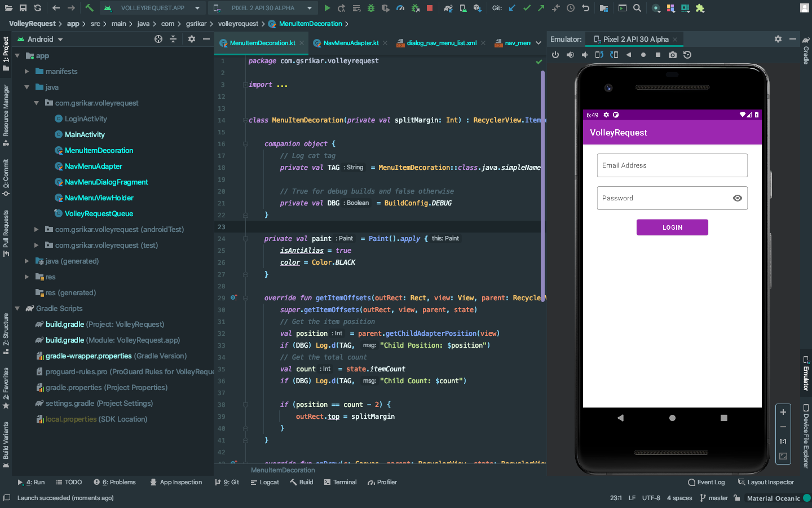
Task: Click the Email Address input field
Action: [672, 165]
